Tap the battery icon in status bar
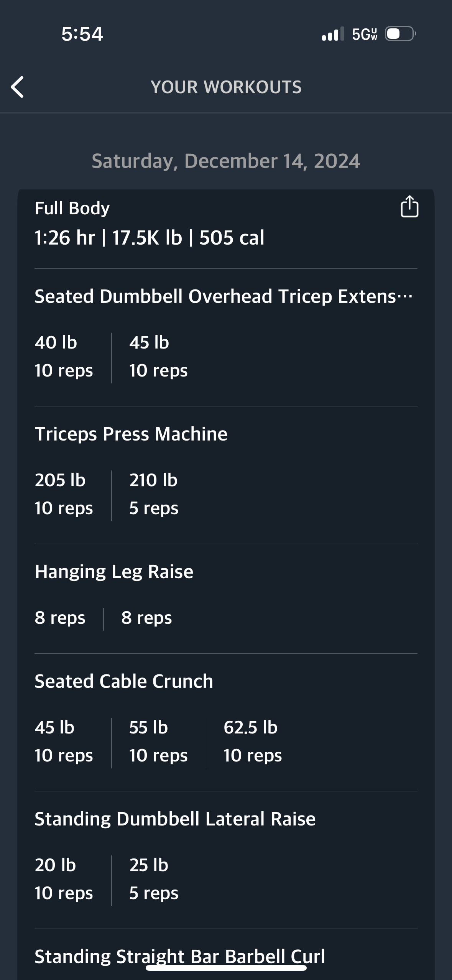This screenshot has width=452, height=980. coord(400,34)
